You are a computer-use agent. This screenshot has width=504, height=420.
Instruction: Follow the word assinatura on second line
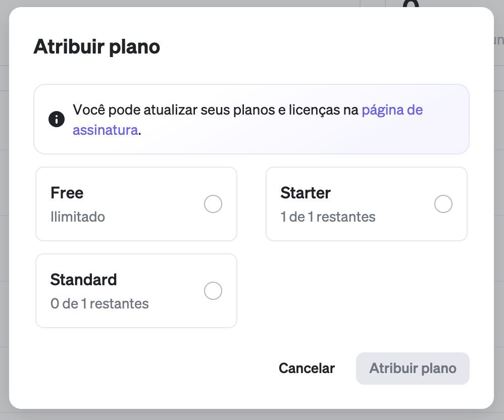106,130
